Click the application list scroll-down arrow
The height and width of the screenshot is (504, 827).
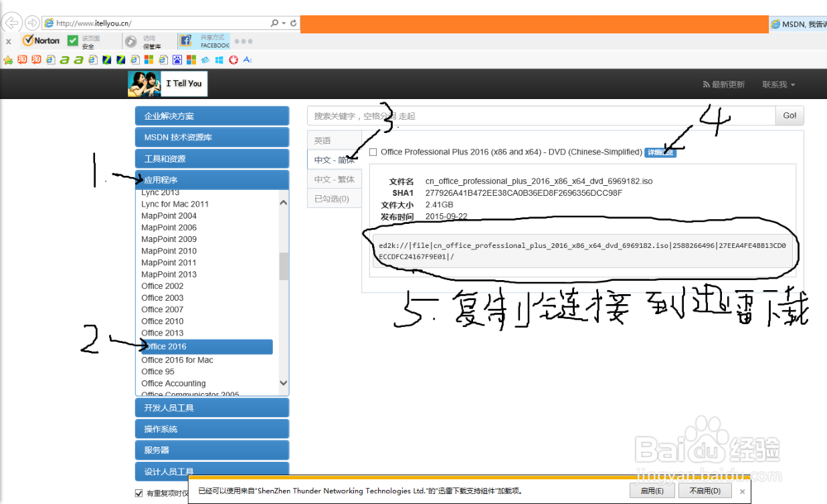[283, 383]
